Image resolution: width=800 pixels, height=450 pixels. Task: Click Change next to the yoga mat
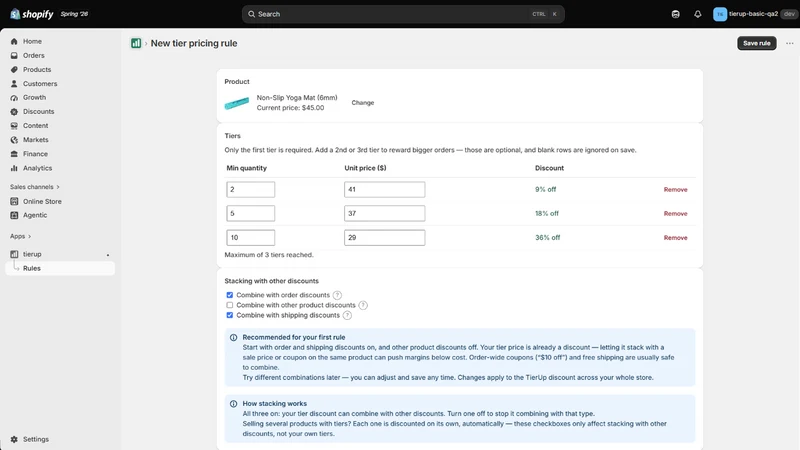click(x=363, y=103)
